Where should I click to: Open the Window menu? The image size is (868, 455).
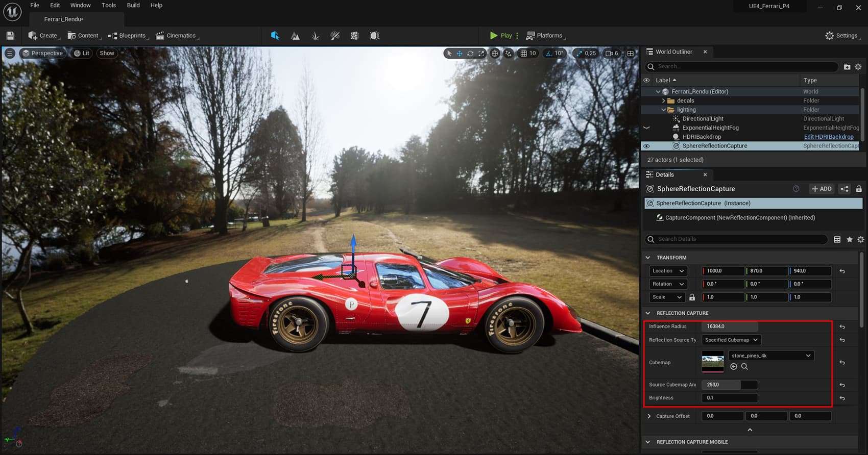pyautogui.click(x=80, y=5)
